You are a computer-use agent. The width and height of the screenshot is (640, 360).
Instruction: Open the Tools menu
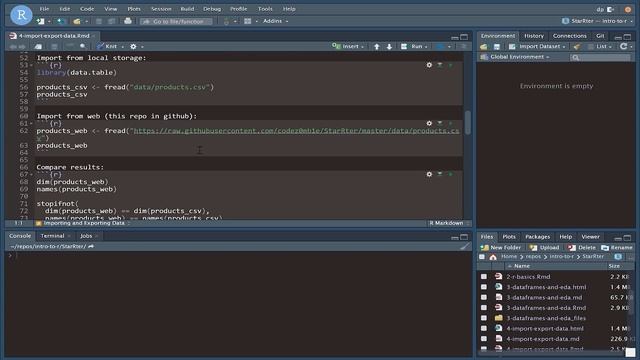(265, 9)
